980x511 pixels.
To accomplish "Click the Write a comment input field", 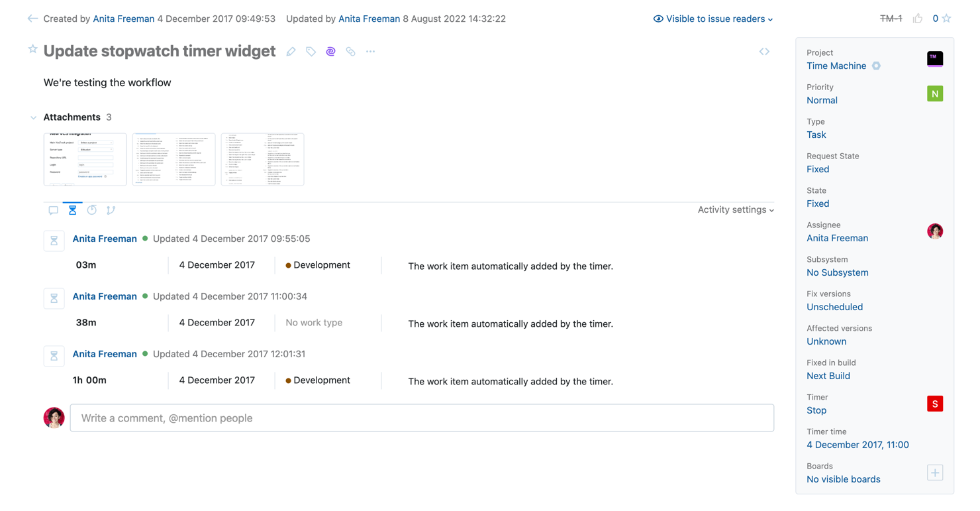I will [422, 418].
